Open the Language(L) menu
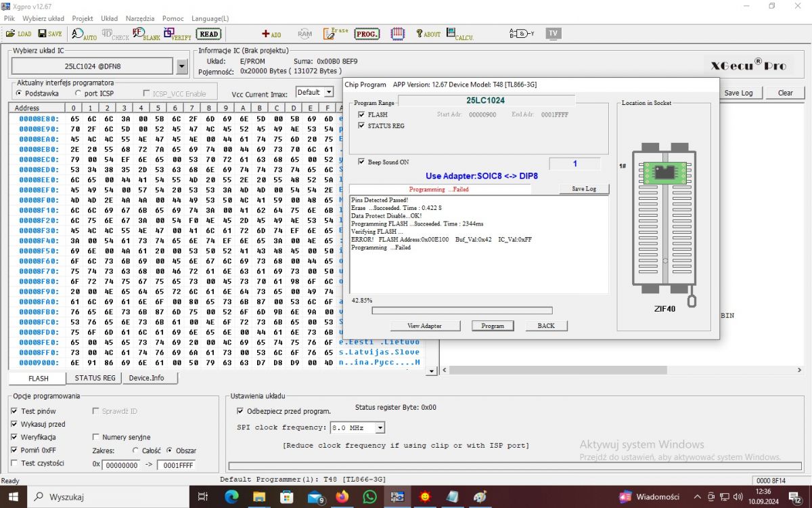This screenshot has height=508, width=812. [x=210, y=18]
